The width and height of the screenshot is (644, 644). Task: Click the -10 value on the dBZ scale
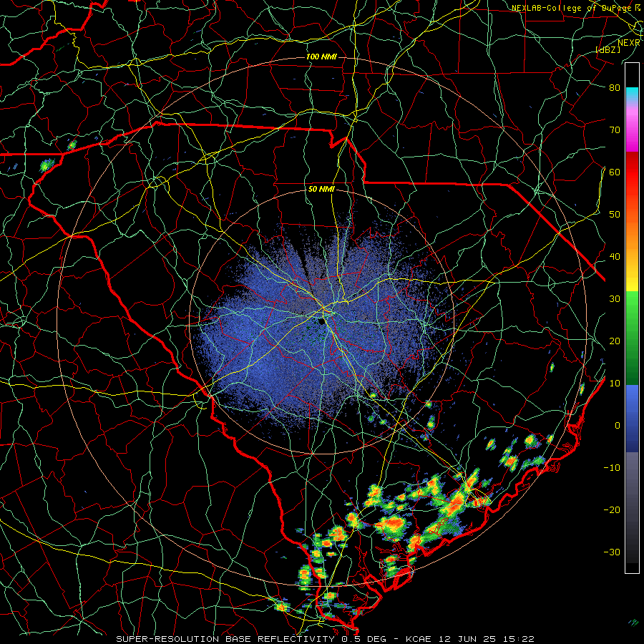point(612,468)
